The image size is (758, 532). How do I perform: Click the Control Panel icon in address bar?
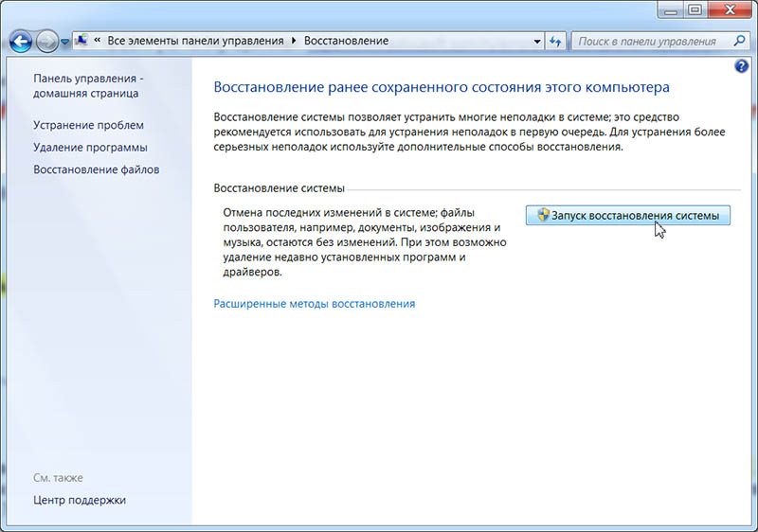pyautogui.click(x=82, y=42)
